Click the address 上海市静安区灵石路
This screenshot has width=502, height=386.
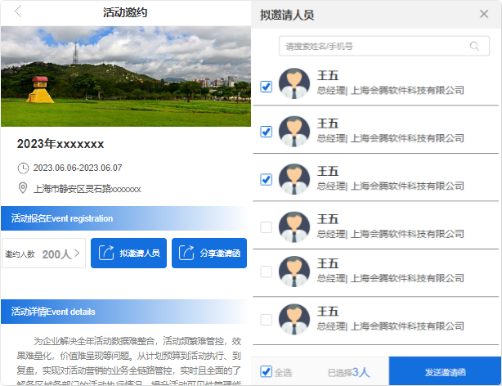(x=87, y=189)
